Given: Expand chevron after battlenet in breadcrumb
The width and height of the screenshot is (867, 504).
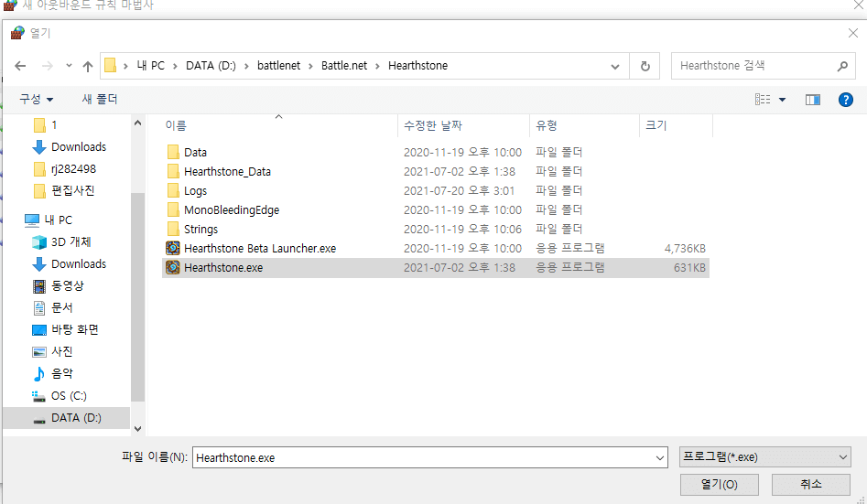Looking at the screenshot, I should (310, 66).
